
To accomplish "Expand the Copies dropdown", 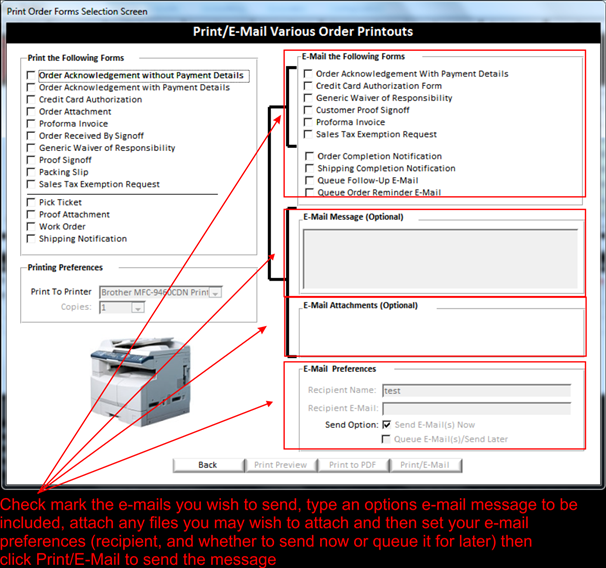I will click(x=137, y=308).
